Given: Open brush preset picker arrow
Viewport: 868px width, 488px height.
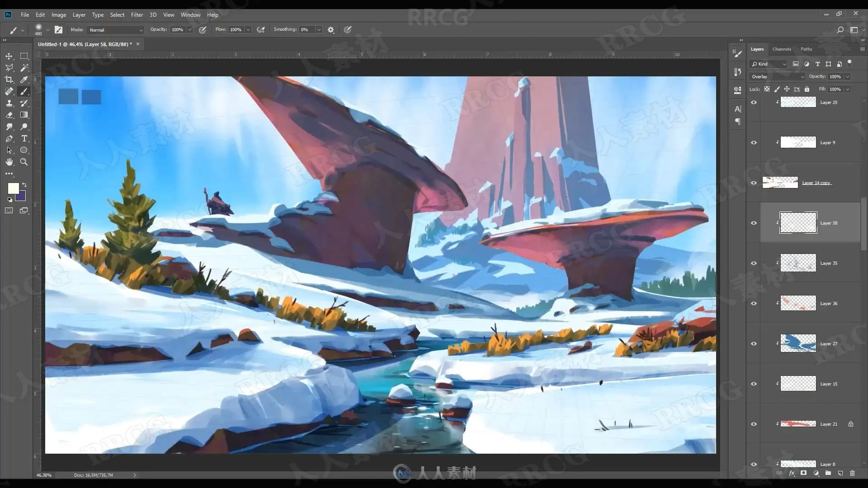Looking at the screenshot, I should pyautogui.click(x=48, y=30).
